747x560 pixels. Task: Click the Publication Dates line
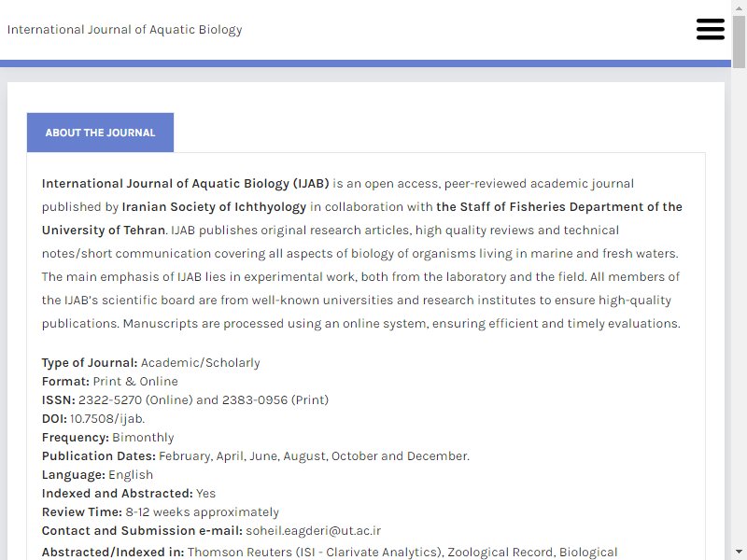pyautogui.click(x=255, y=455)
